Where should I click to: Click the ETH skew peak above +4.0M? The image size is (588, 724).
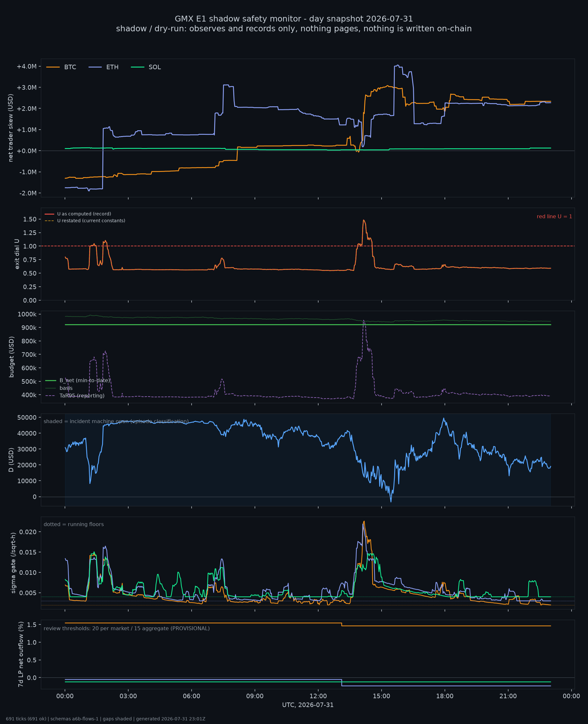[x=397, y=65]
